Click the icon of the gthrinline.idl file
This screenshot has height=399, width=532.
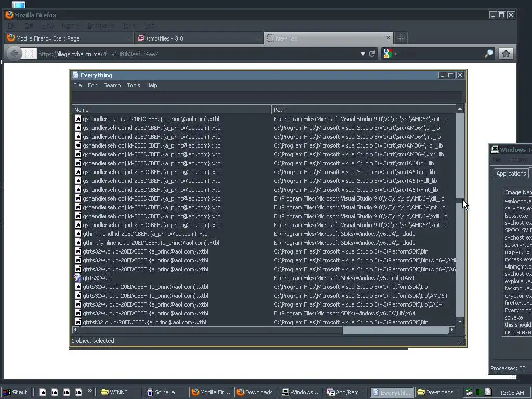pos(78,234)
